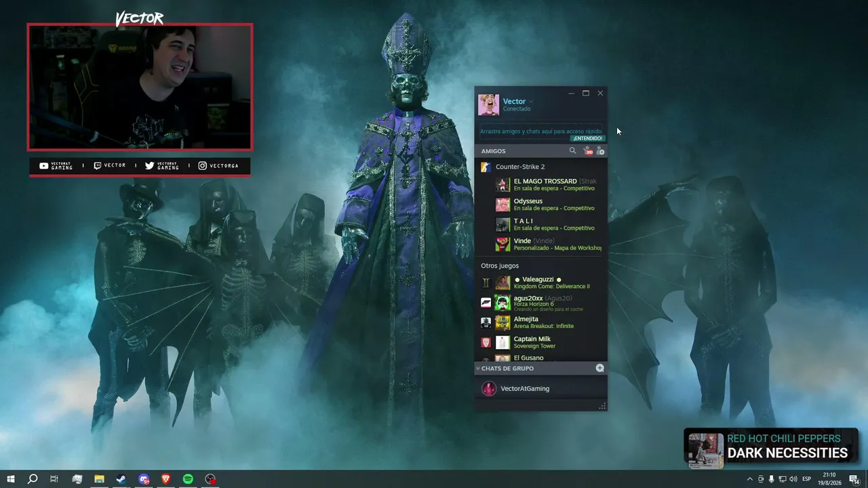
Task: Select friend Vinde in the list
Action: (x=541, y=244)
